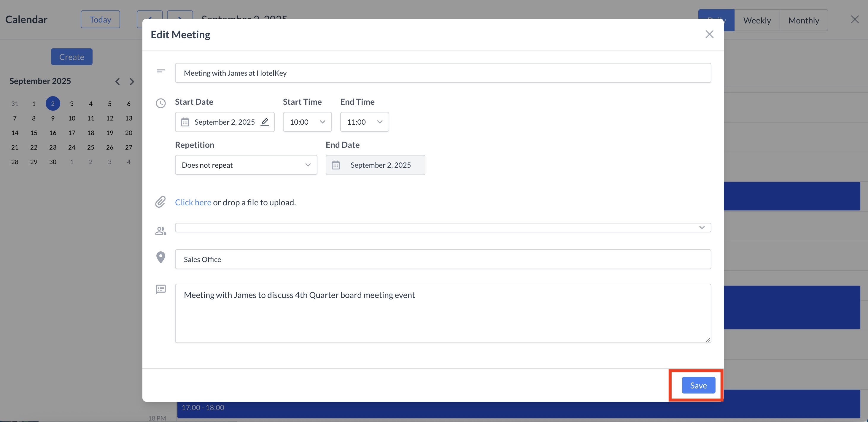
Task: Switch to Monthly calendar view
Action: click(x=803, y=20)
